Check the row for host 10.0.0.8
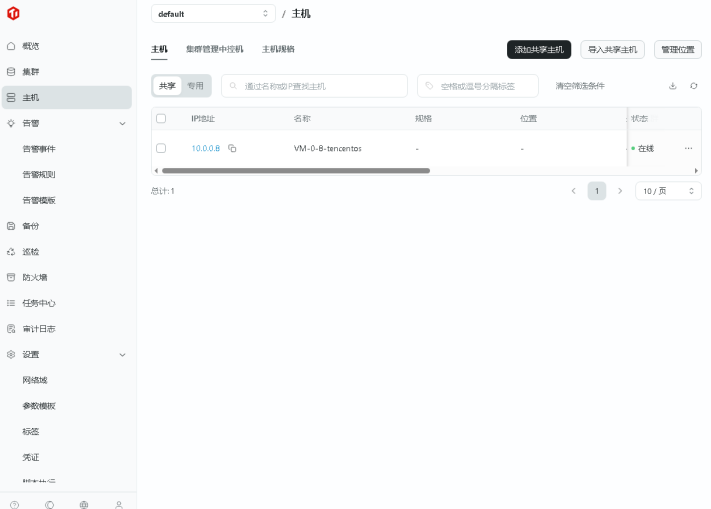This screenshot has height=509, width=711. tap(161, 148)
